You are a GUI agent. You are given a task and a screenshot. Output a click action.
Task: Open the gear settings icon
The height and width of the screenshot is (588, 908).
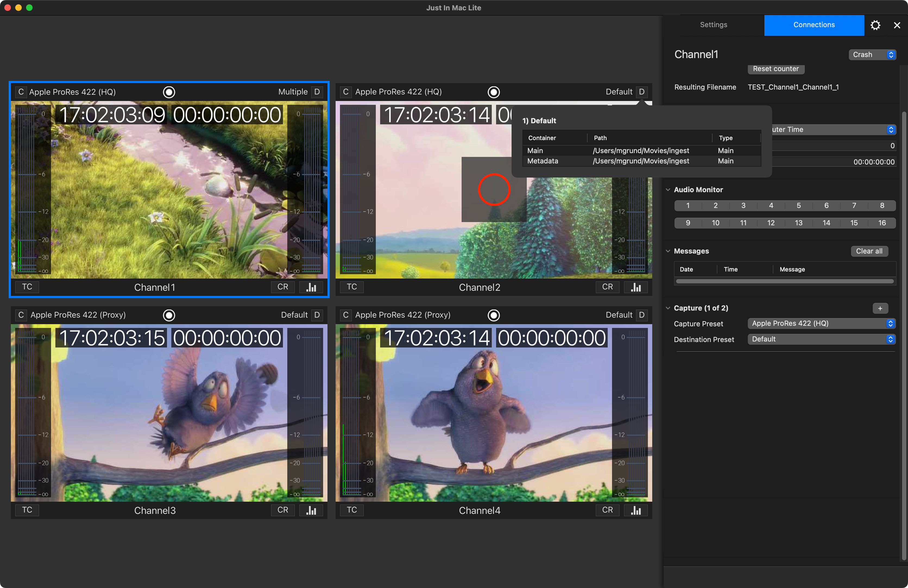(x=875, y=25)
